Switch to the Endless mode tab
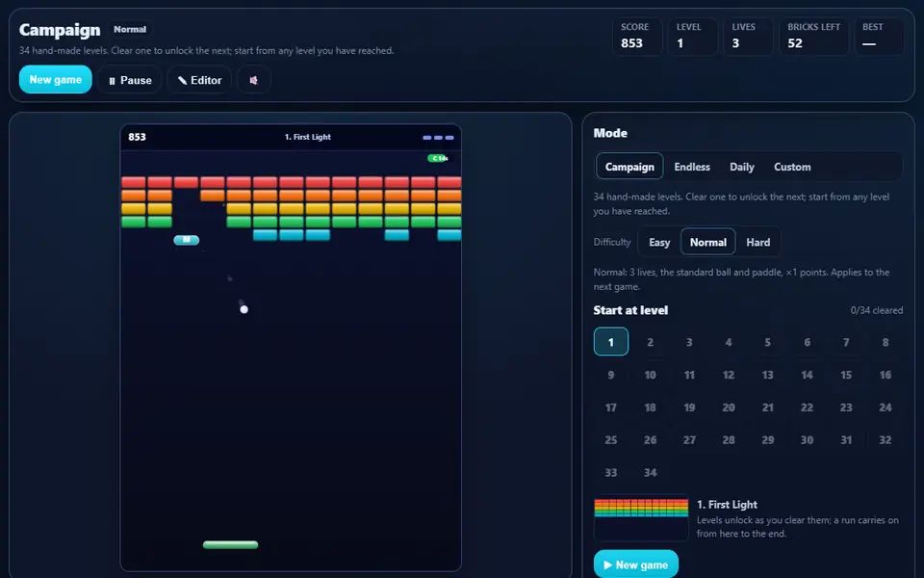Screen dimensions: 924x578 (x=692, y=167)
